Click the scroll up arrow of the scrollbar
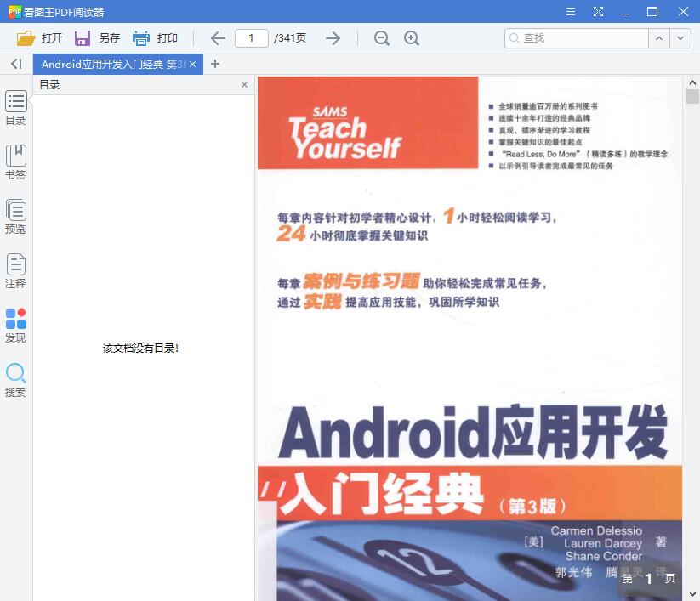The width and height of the screenshot is (700, 601). pos(692,82)
